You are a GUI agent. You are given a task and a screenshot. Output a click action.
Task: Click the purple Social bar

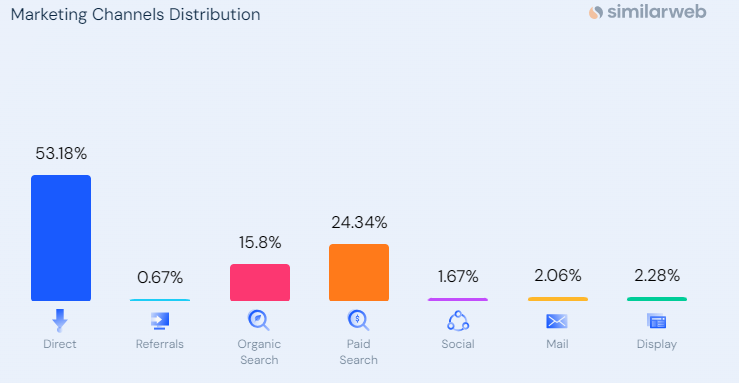(458, 299)
